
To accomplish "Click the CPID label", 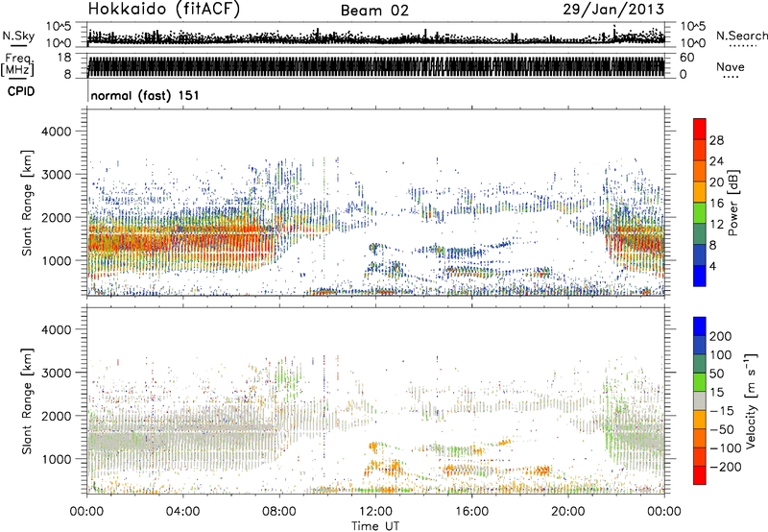I will pos(21,91).
